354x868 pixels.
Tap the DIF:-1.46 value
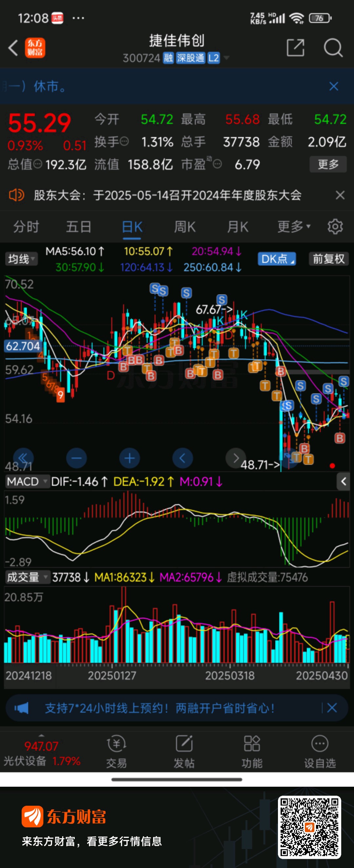[79, 482]
